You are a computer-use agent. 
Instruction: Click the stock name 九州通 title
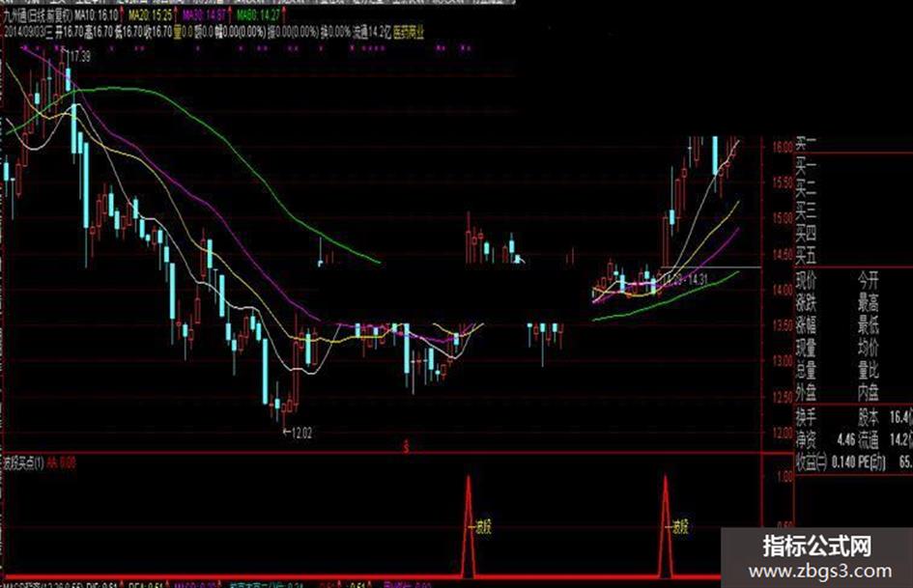(16, 15)
